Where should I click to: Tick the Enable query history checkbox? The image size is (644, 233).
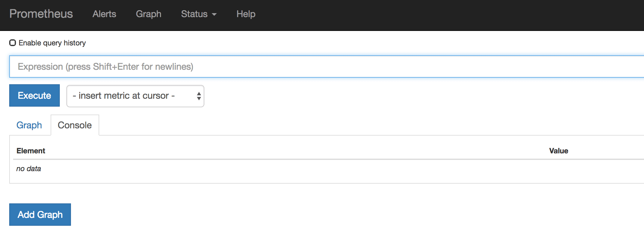point(12,43)
